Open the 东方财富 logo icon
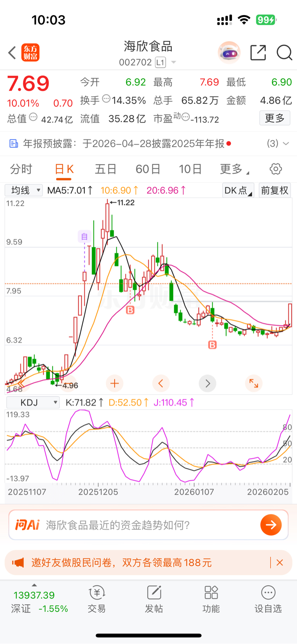Screen dimensions: 297x644 click(x=30, y=53)
